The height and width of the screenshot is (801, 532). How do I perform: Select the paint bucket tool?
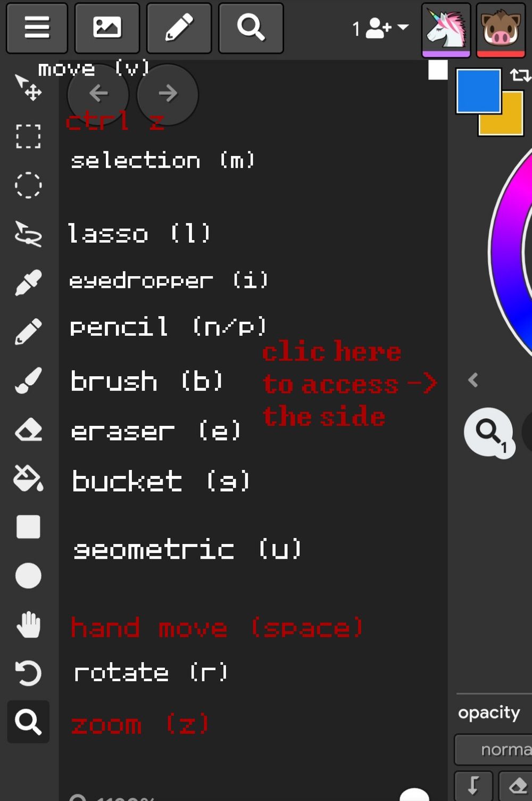(28, 478)
